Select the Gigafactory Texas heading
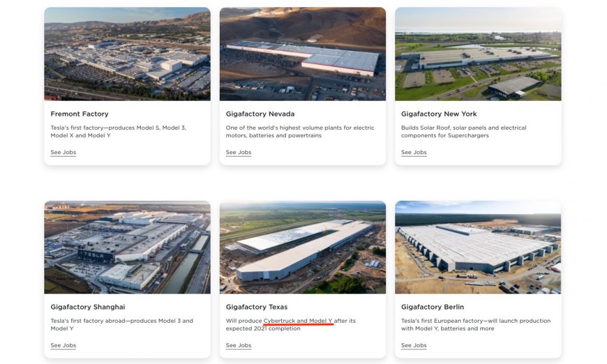 point(257,307)
